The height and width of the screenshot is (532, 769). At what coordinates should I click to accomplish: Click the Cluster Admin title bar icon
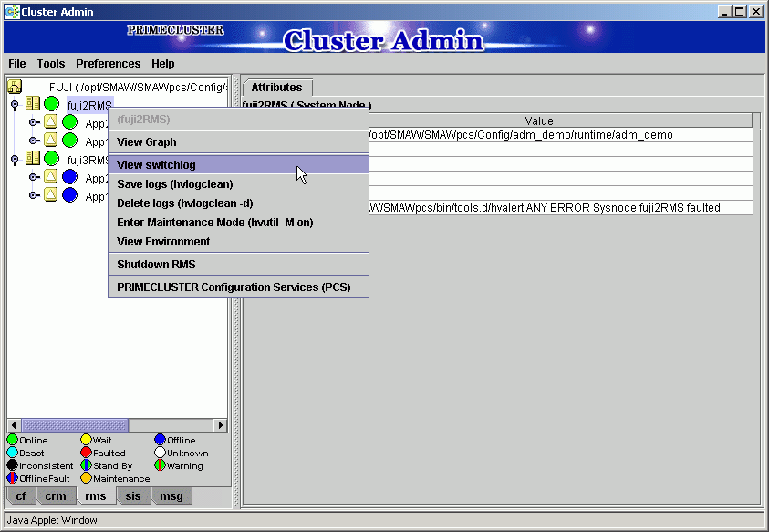[x=12, y=11]
